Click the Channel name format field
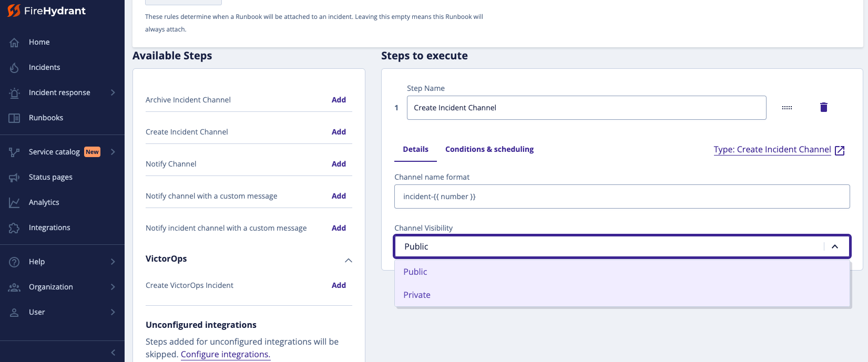 [x=621, y=196]
